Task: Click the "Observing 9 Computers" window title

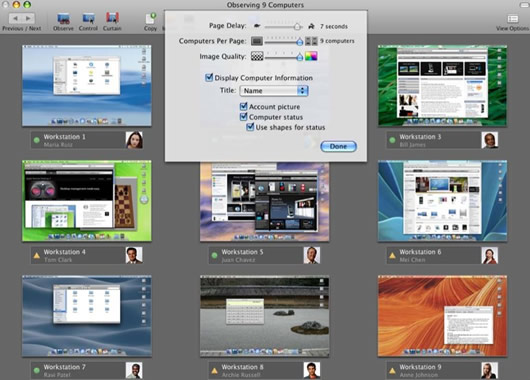Action: point(265,5)
